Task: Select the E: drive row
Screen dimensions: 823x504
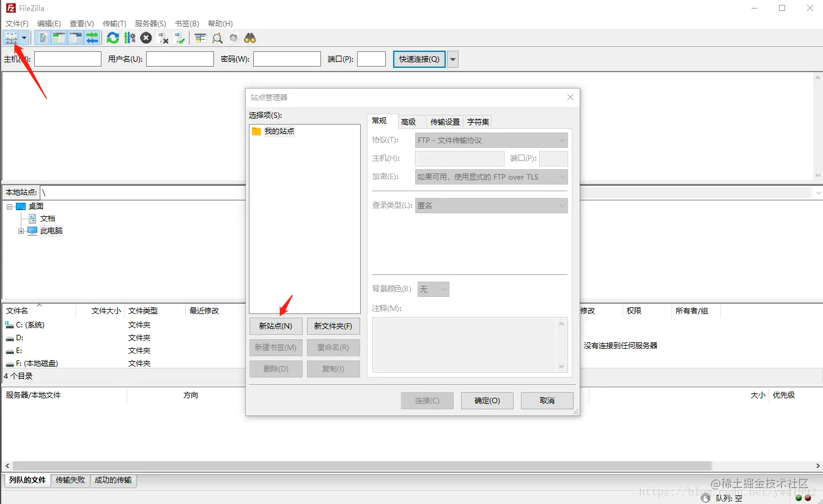Action: pos(122,351)
